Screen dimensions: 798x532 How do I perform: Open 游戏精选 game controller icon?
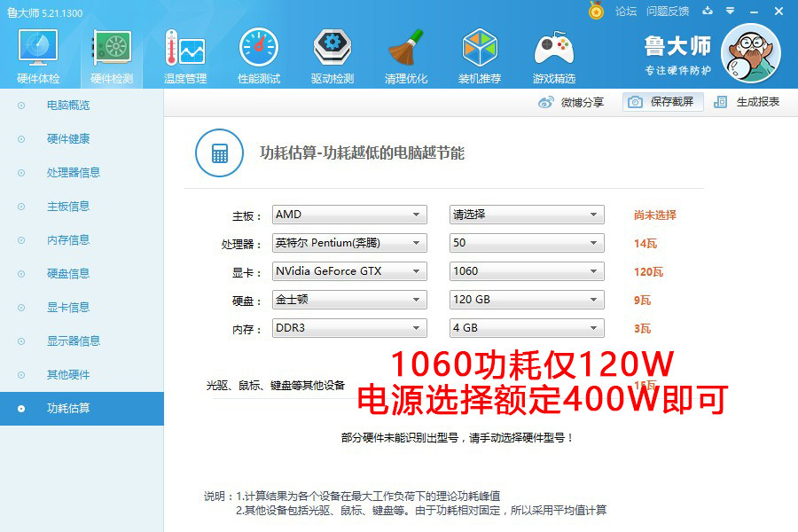click(x=553, y=56)
